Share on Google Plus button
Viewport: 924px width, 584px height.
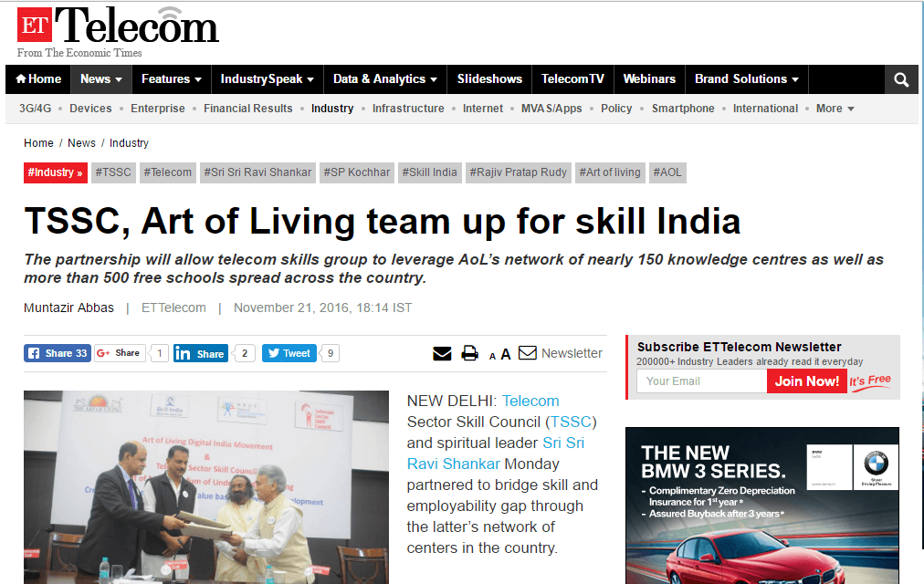(x=120, y=353)
